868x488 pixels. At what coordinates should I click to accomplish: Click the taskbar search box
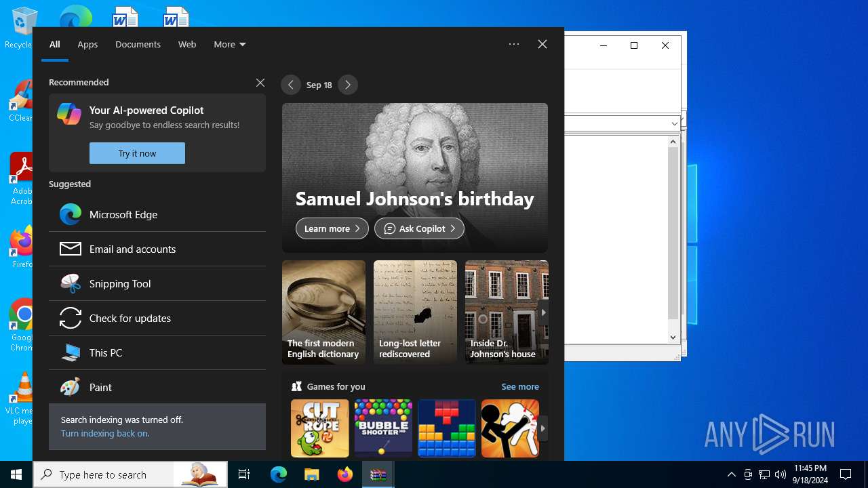click(130, 474)
